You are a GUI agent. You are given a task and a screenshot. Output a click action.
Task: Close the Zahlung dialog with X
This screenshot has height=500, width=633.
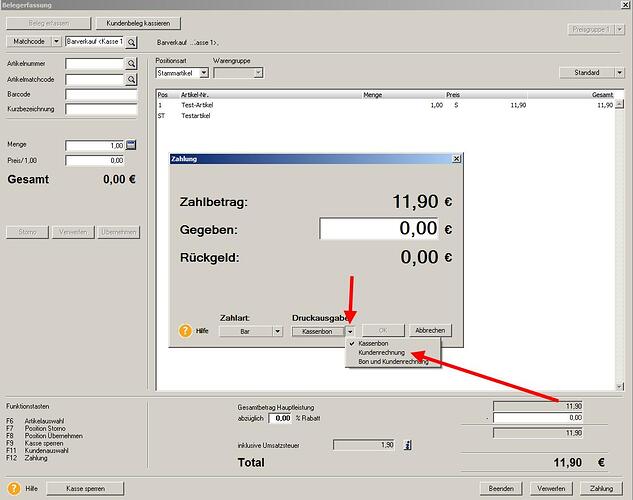tap(456, 159)
